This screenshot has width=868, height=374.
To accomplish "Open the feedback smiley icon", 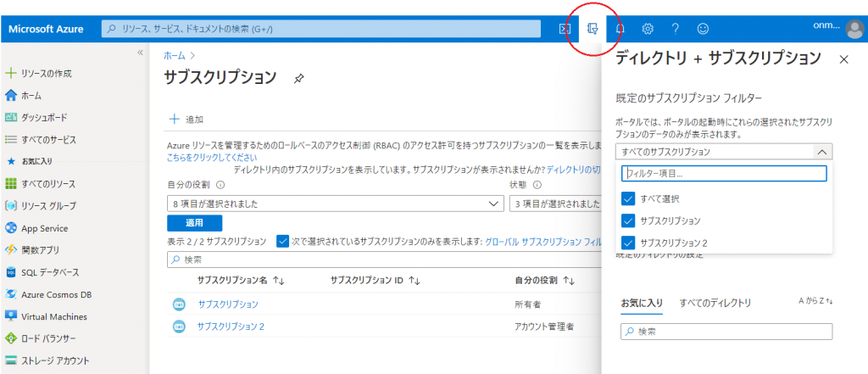I will (x=703, y=29).
